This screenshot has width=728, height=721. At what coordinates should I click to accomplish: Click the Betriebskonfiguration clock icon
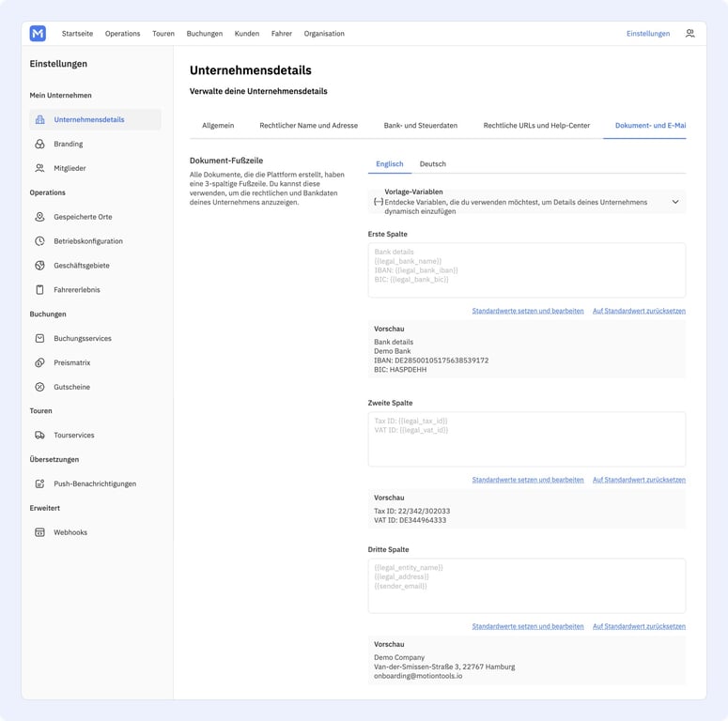(x=40, y=240)
